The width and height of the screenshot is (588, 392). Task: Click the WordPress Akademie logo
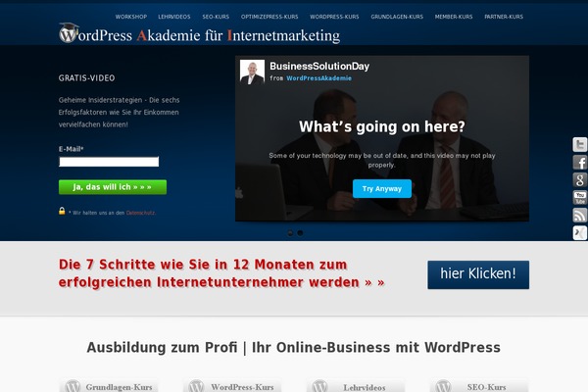(200, 33)
